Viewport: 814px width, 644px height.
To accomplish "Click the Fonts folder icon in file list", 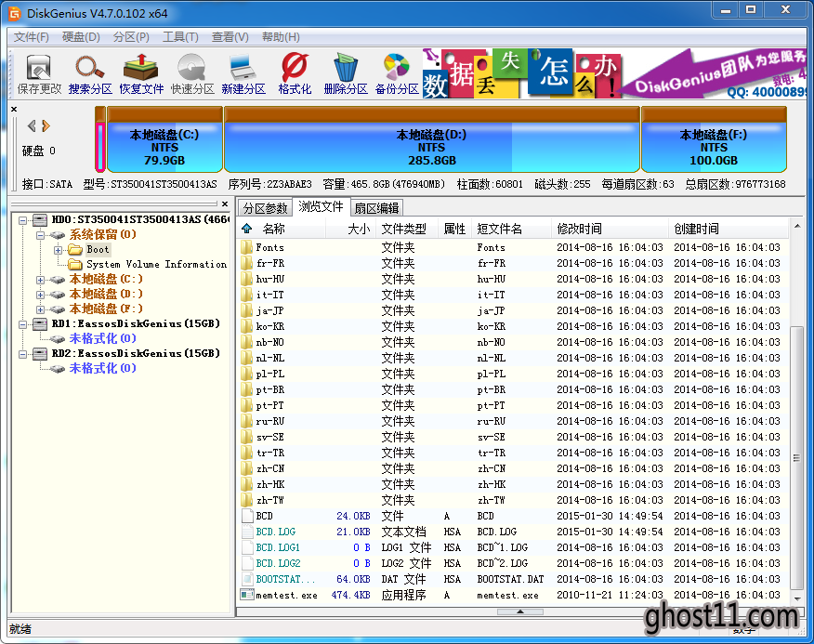I will click(x=246, y=247).
